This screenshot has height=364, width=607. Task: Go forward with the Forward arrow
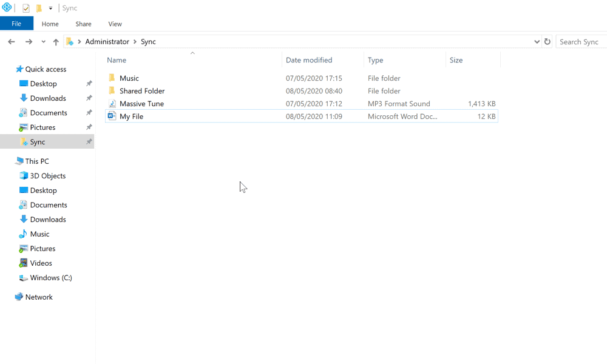pyautogui.click(x=29, y=42)
